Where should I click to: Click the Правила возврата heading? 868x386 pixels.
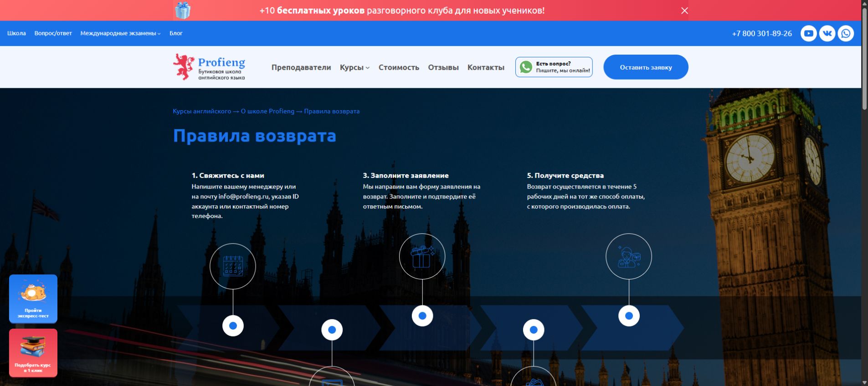(x=255, y=136)
